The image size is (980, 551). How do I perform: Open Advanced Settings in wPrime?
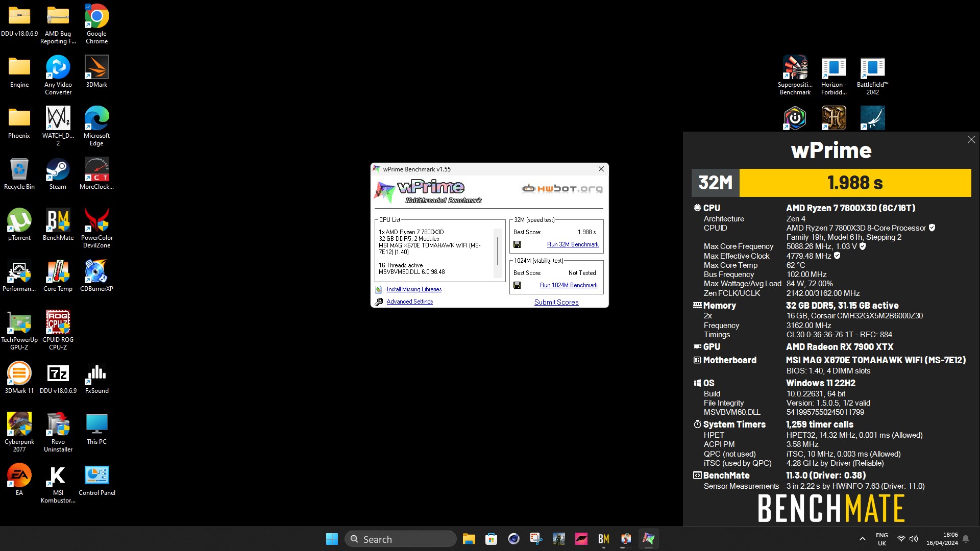pos(409,302)
